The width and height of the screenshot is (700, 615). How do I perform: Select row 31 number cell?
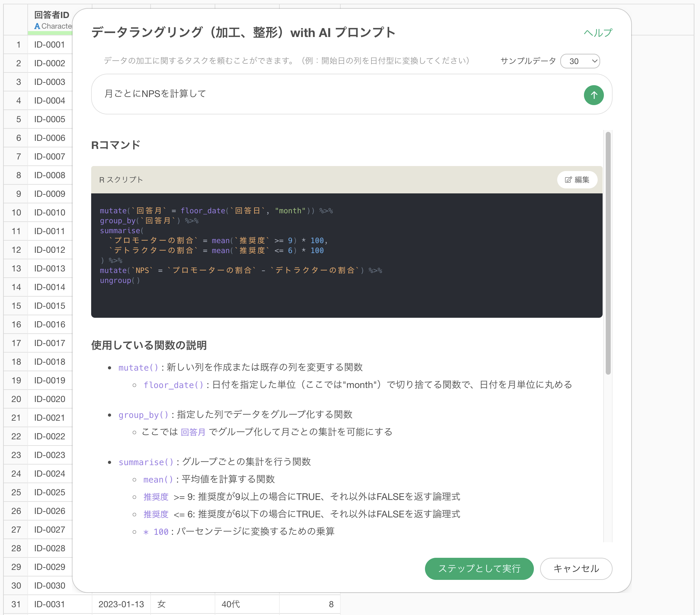coord(16,604)
